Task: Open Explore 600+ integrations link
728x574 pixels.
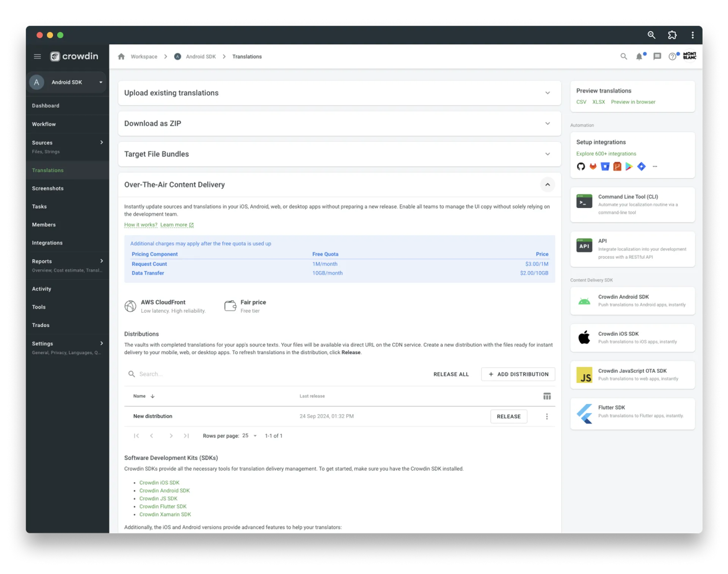Action: 606,153
